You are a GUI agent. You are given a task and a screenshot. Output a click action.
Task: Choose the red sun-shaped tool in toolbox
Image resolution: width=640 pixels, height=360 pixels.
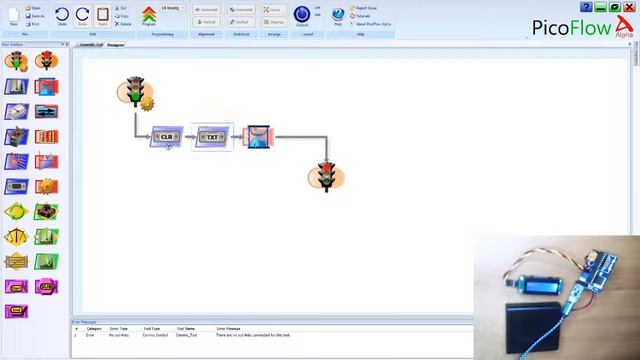[47, 187]
